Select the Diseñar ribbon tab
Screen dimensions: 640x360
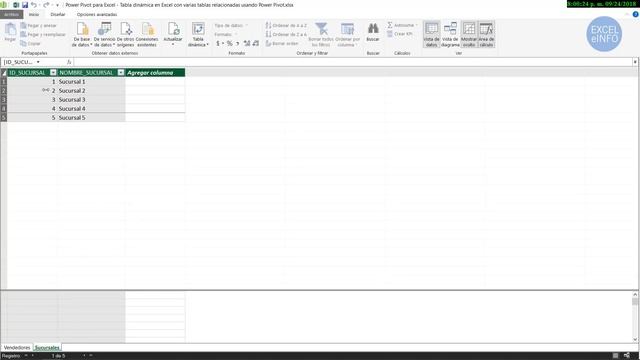pyautogui.click(x=58, y=14)
